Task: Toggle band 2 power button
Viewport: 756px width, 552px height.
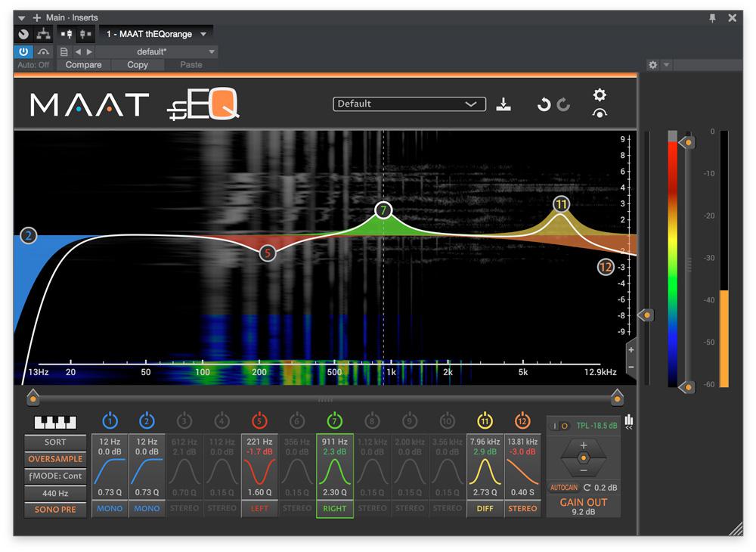Action: 147,421
